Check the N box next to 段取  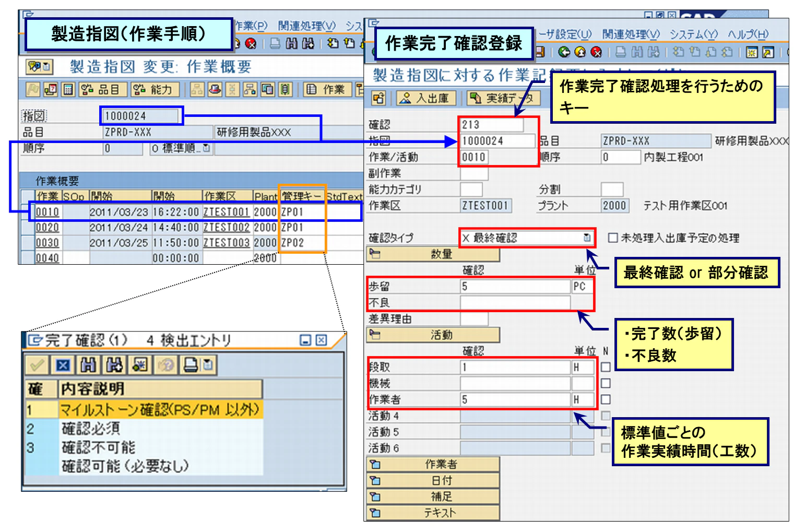pyautogui.click(x=605, y=367)
